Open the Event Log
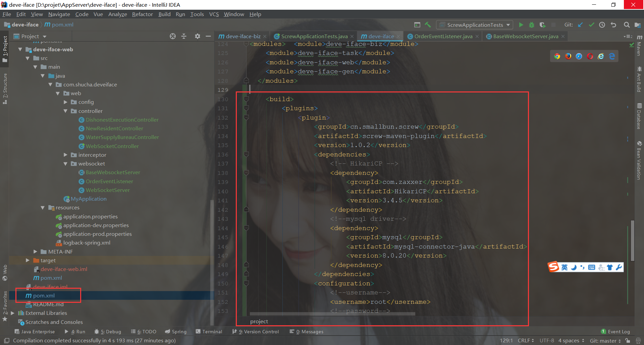 pos(618,331)
